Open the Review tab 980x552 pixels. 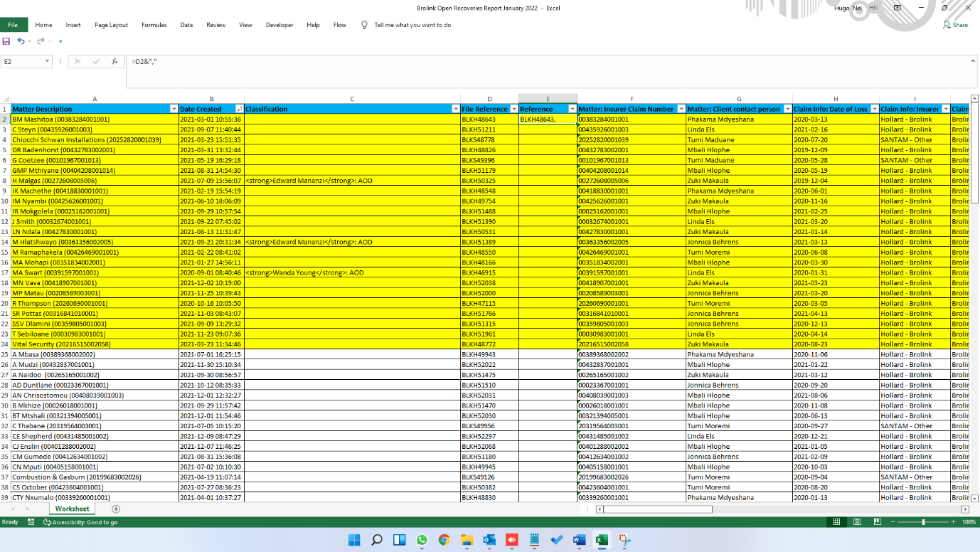point(215,25)
